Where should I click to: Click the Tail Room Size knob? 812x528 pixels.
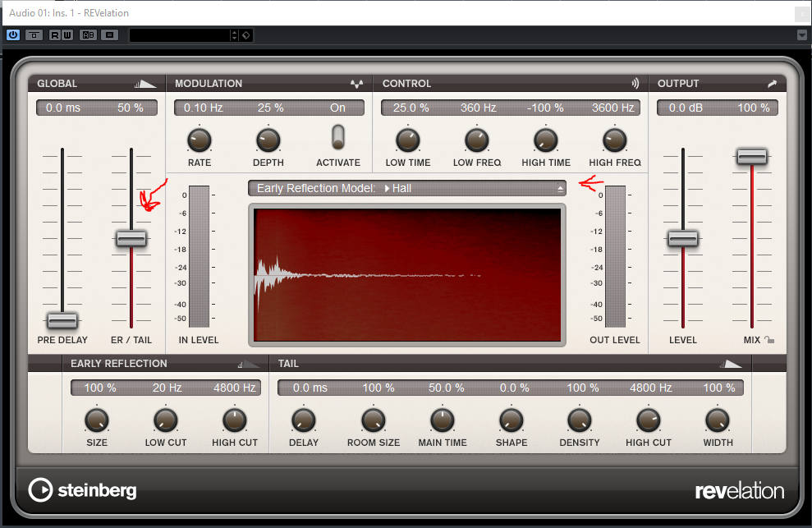pos(374,420)
